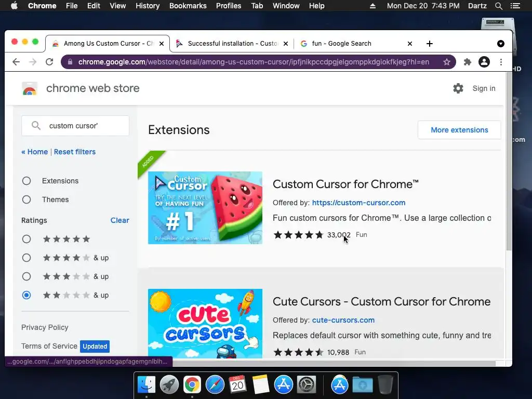Open the Extensions puzzle piece icon

(467, 62)
